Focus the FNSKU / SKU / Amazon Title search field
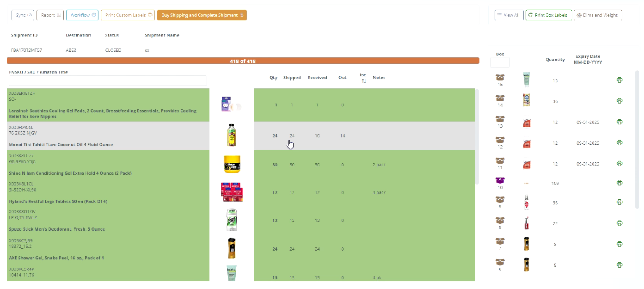Viewport: 644px width, 289px height. click(x=108, y=80)
